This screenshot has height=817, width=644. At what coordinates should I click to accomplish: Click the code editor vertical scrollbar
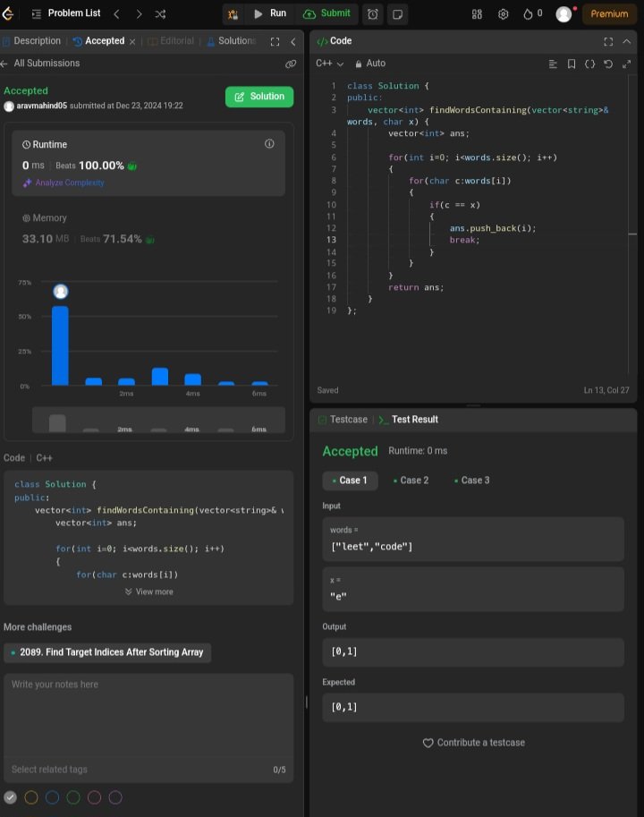pyautogui.click(x=632, y=224)
